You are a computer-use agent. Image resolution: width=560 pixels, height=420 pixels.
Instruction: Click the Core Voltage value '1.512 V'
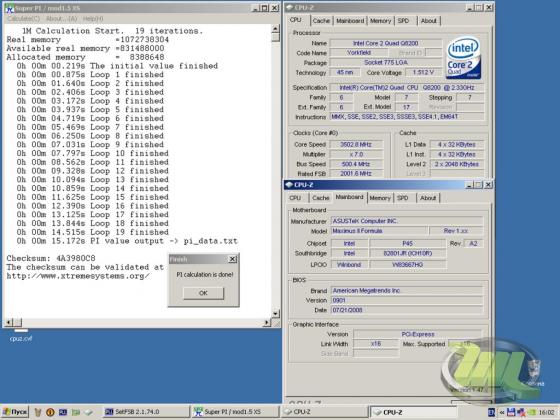tap(424, 72)
